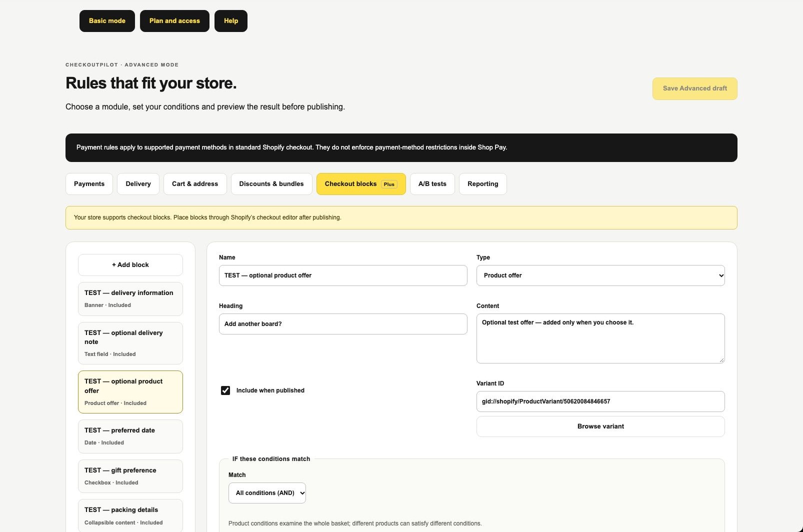Open the Match conditions dropdown
The height and width of the screenshot is (532, 803).
tap(267, 493)
